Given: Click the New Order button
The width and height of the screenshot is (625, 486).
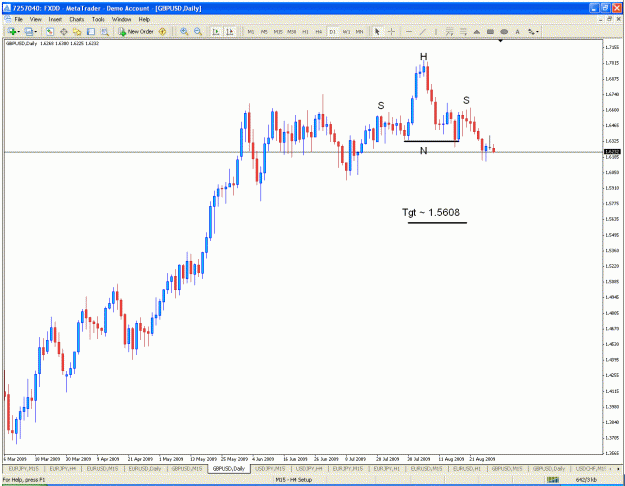Looking at the screenshot, I should [136, 31].
